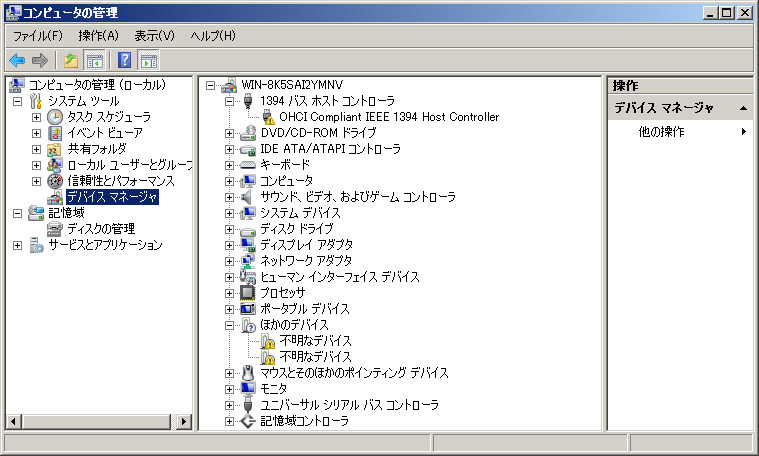Select the ほかのデバイス category label

pyautogui.click(x=294, y=325)
